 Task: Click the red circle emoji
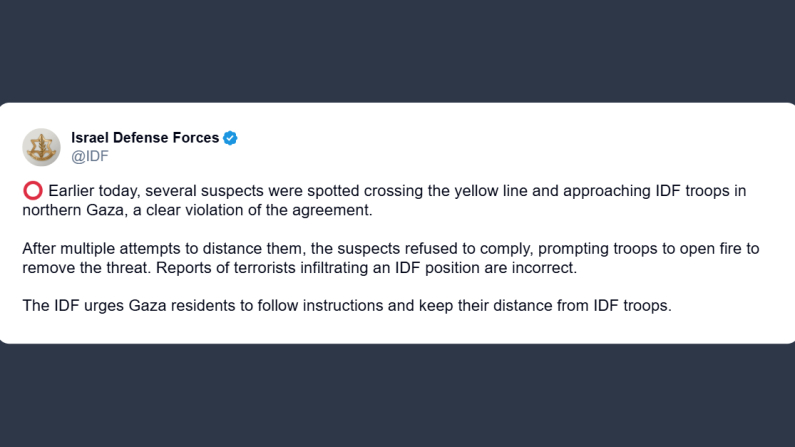[x=32, y=191]
